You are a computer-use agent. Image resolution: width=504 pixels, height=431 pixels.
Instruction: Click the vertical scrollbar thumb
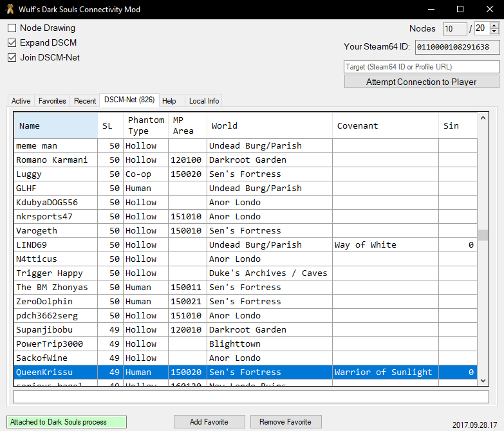[483, 235]
